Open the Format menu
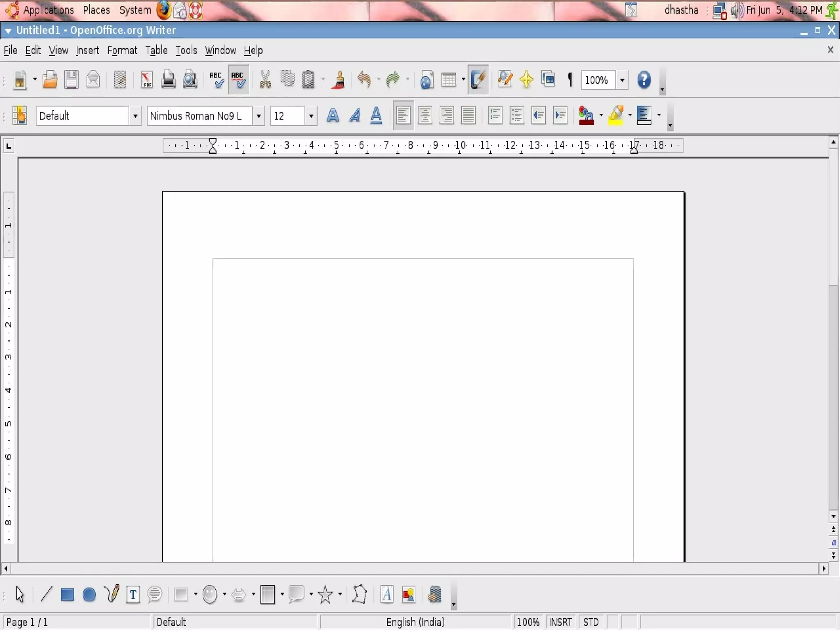This screenshot has height=630, width=840. point(122,50)
